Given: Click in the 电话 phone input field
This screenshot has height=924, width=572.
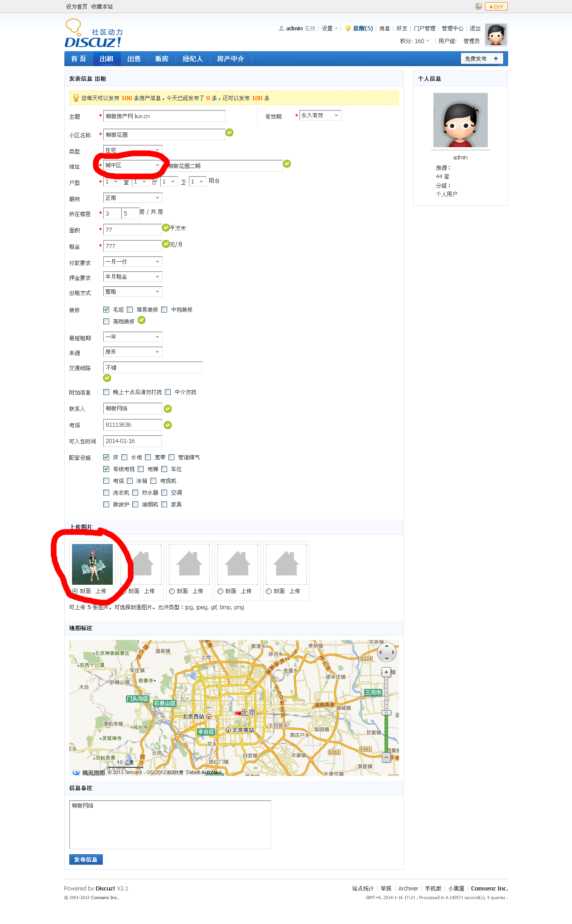Looking at the screenshot, I should 133,425.
